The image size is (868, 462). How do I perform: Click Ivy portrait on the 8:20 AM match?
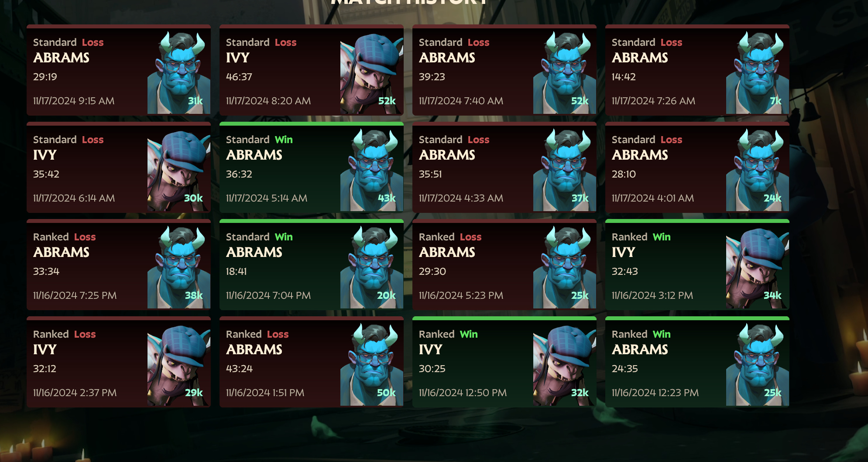click(x=372, y=72)
